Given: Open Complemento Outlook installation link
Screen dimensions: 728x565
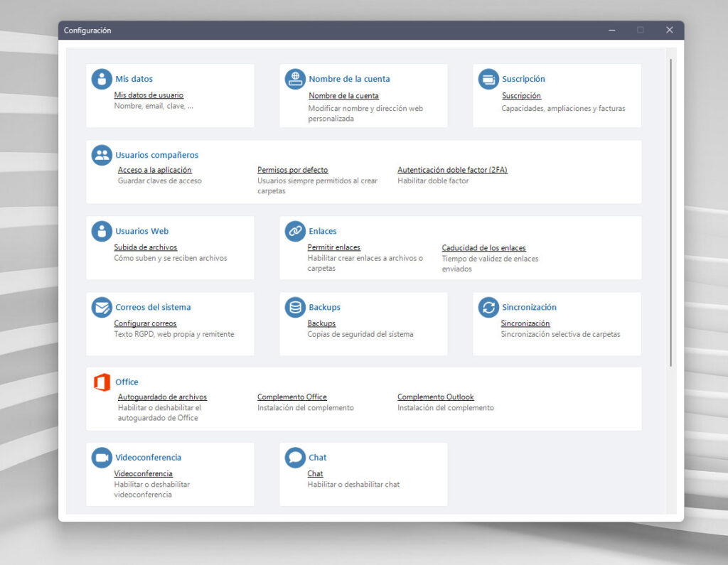Looking at the screenshot, I should [x=436, y=397].
